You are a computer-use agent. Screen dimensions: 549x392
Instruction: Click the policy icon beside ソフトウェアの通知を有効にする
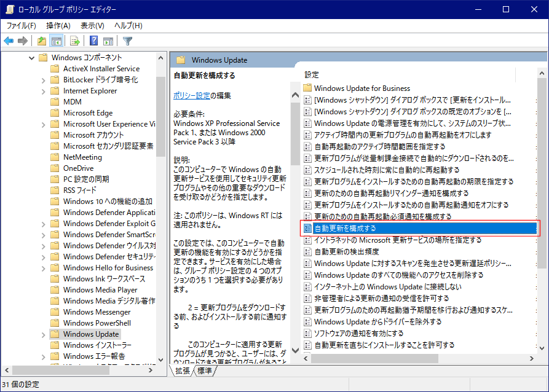pyautogui.click(x=307, y=333)
